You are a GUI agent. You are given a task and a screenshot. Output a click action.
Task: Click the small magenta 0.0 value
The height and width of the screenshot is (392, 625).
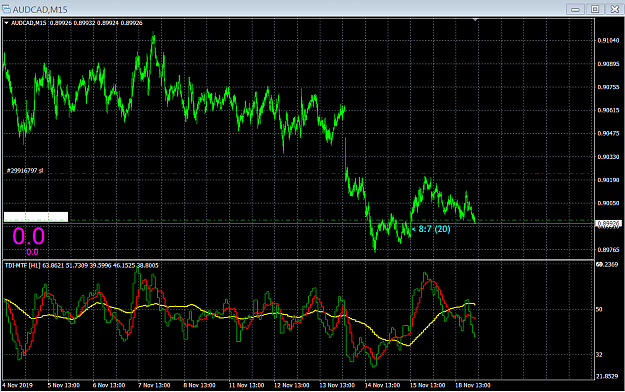coord(32,252)
